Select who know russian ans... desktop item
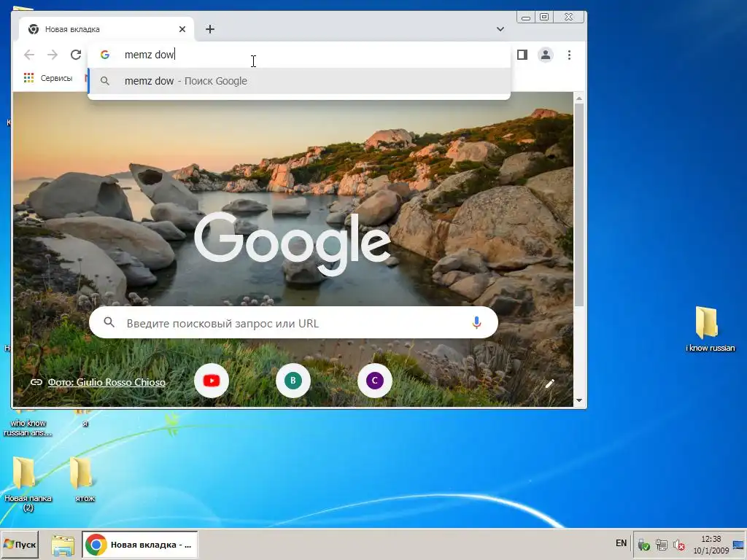747x560 pixels. tap(27, 424)
